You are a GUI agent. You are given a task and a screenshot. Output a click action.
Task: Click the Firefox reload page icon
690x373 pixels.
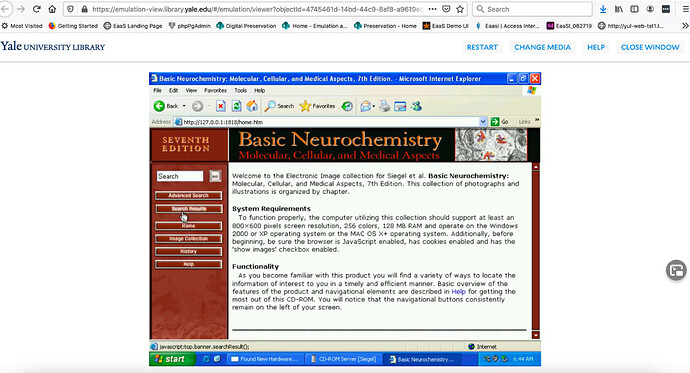point(37,9)
